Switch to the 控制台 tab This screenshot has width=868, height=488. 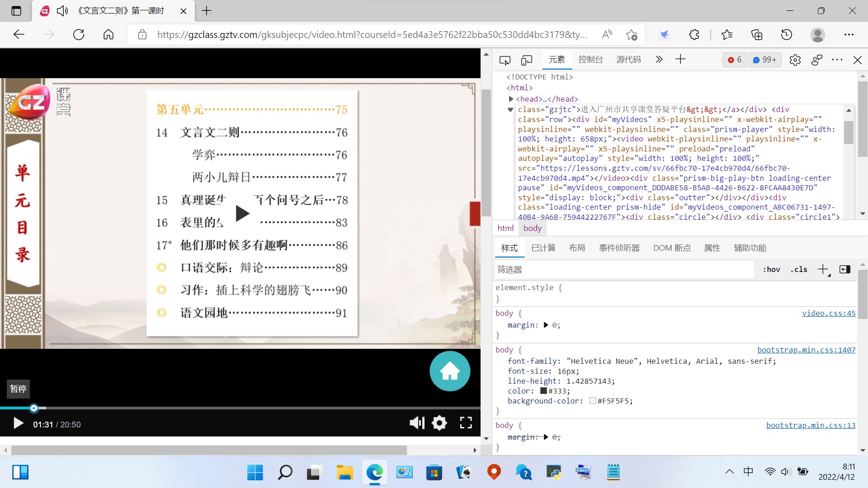tap(591, 60)
